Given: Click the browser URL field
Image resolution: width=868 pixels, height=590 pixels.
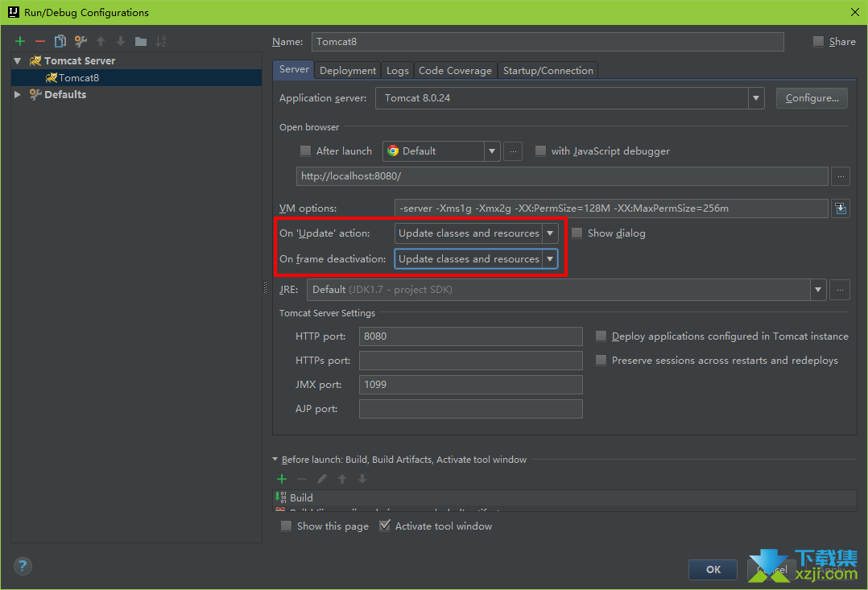Looking at the screenshot, I should 562,176.
